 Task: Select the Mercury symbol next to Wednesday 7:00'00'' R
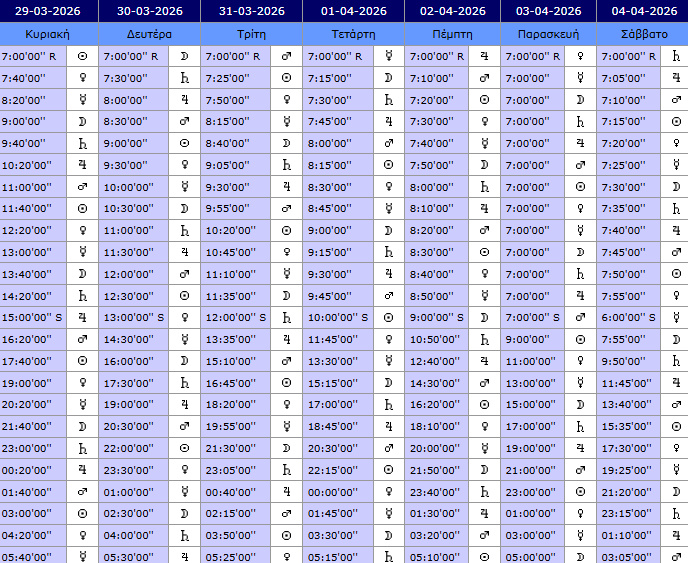tap(388, 56)
